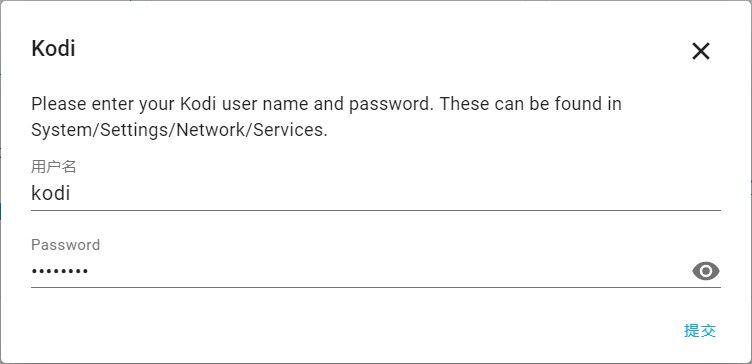Screen dimensions: 752x364
Task: Toggle password visibility on
Action: 705,271
